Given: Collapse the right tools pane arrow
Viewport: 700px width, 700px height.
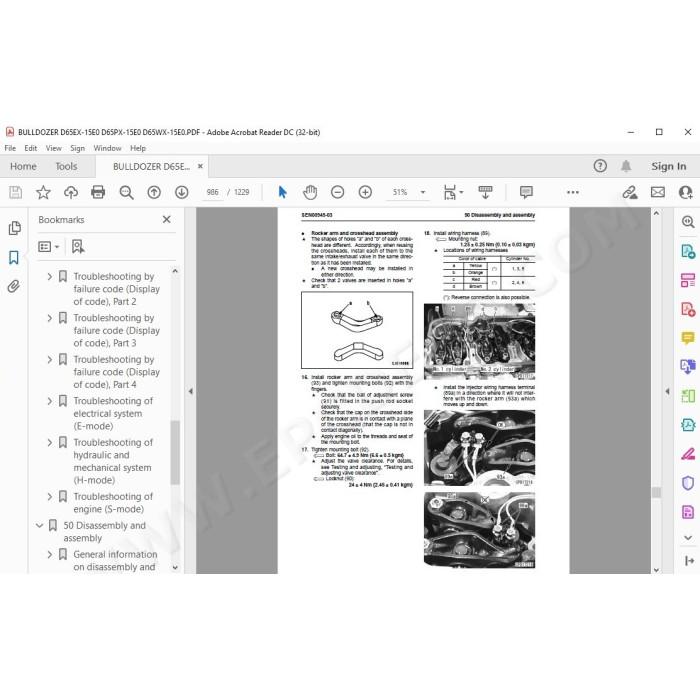Looking at the screenshot, I should (x=667, y=392).
